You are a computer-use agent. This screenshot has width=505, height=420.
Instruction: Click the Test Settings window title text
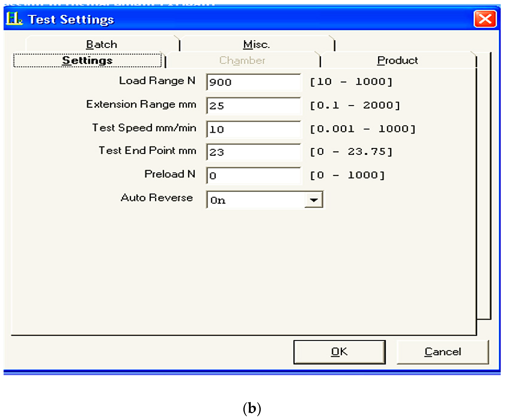(x=71, y=19)
